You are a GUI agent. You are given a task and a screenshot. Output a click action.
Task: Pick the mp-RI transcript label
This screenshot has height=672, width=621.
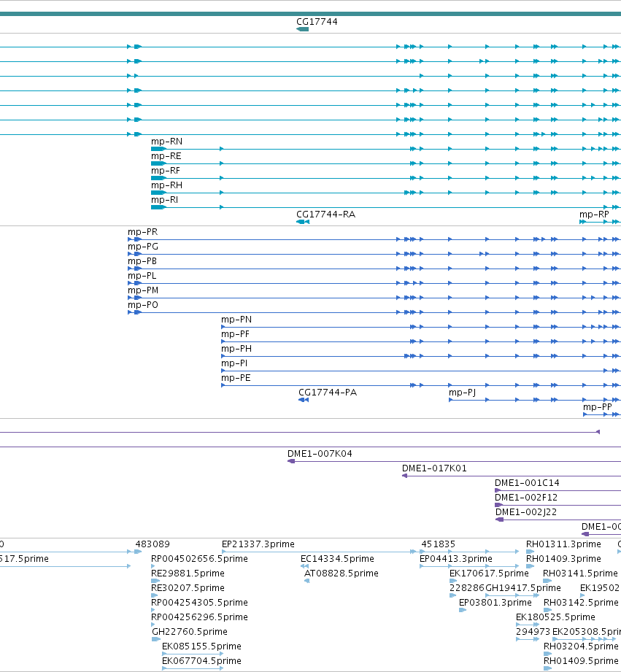[x=165, y=200]
